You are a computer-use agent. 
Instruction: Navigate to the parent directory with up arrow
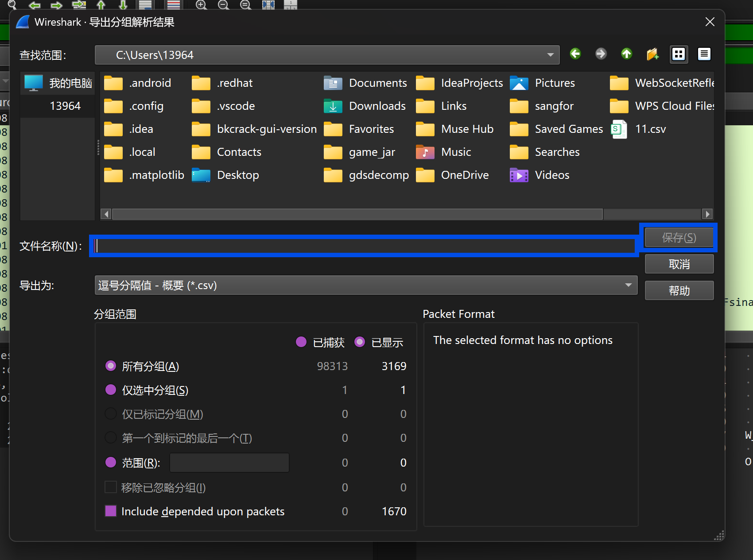coord(626,54)
